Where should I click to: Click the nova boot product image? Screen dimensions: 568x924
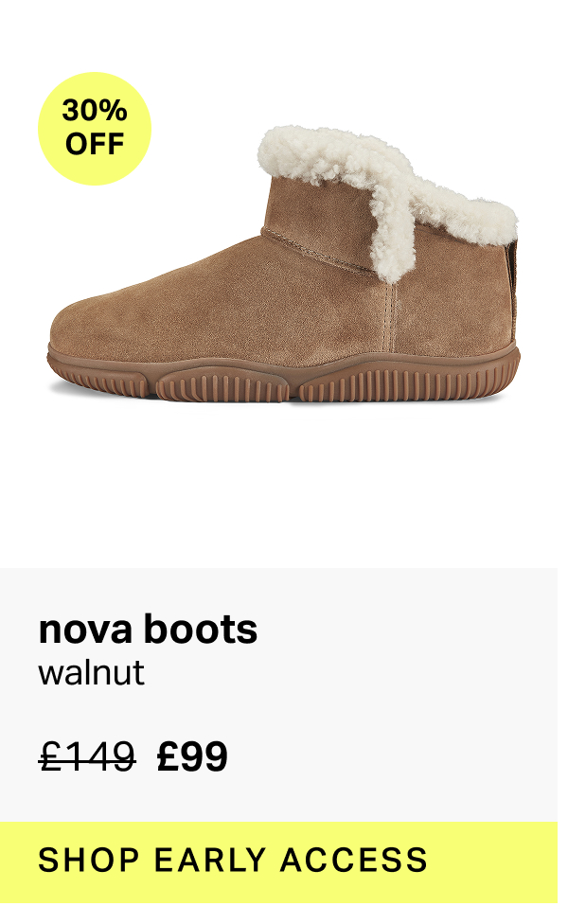[x=283, y=264]
